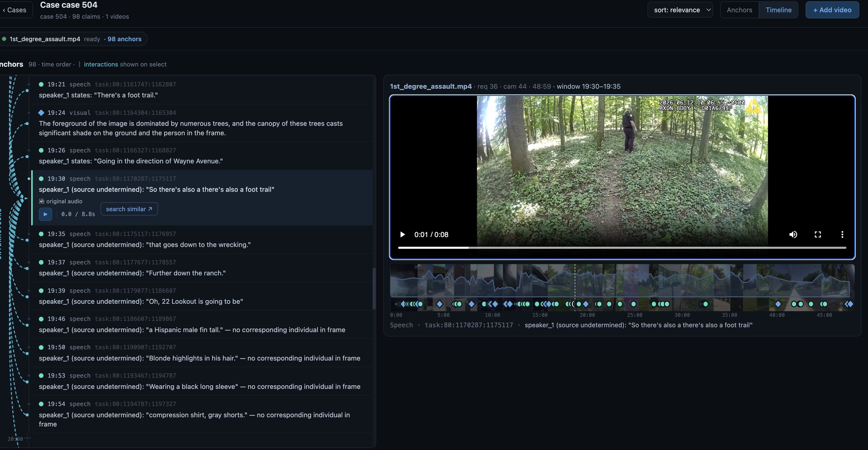
Task: Click green speech dot for 19:37 anchor
Action: [x=41, y=262]
